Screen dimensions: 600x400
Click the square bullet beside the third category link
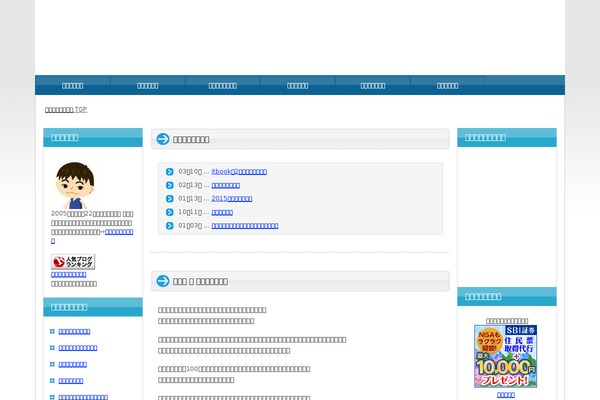(x=52, y=364)
